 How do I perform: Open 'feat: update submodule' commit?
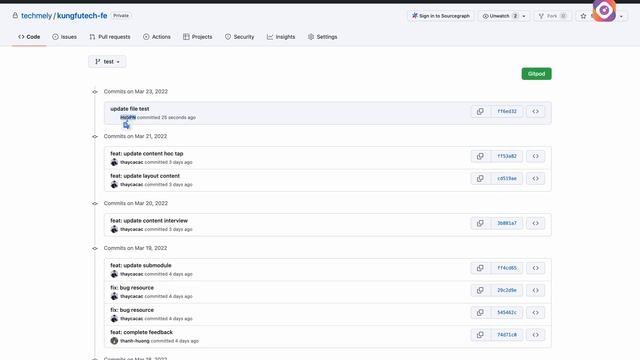141,265
